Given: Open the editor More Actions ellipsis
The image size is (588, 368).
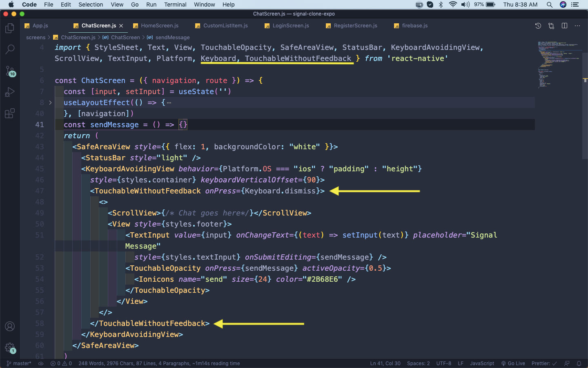Looking at the screenshot, I should [x=577, y=26].
